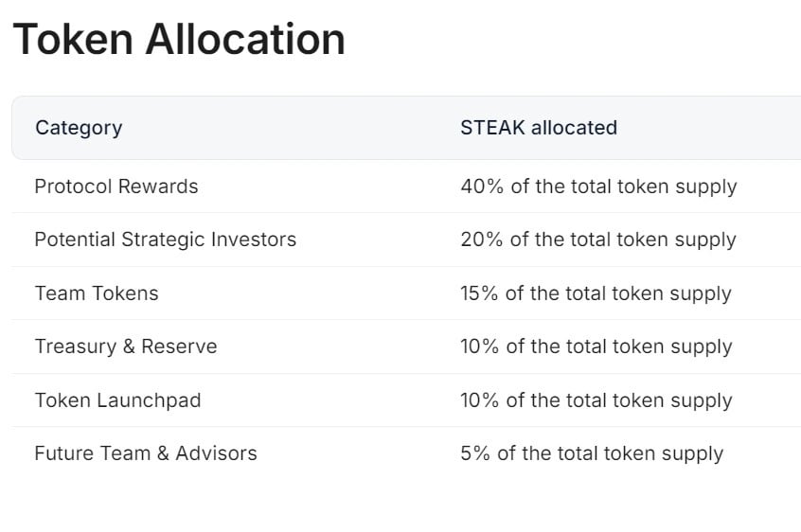Click the word Allocation in the title
This screenshot has height=532, width=801.
[x=245, y=40]
